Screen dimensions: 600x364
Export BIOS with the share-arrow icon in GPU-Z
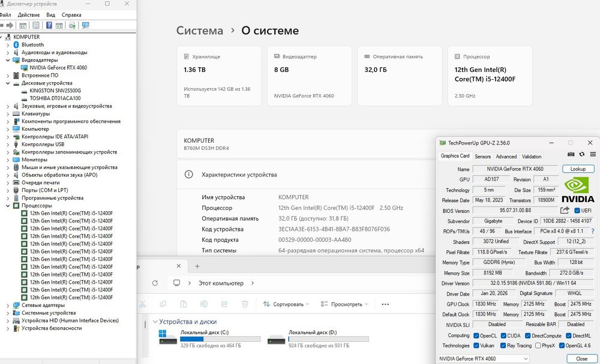(565, 210)
